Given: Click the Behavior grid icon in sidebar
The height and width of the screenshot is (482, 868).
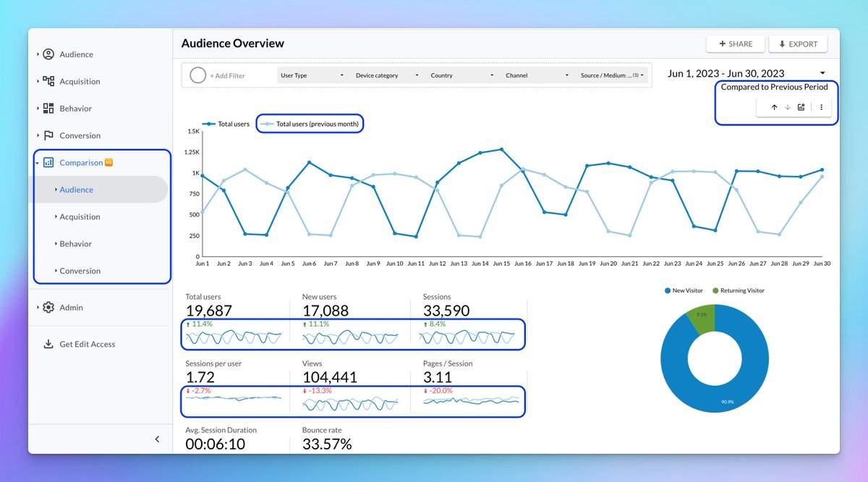Looking at the screenshot, I should (48, 108).
